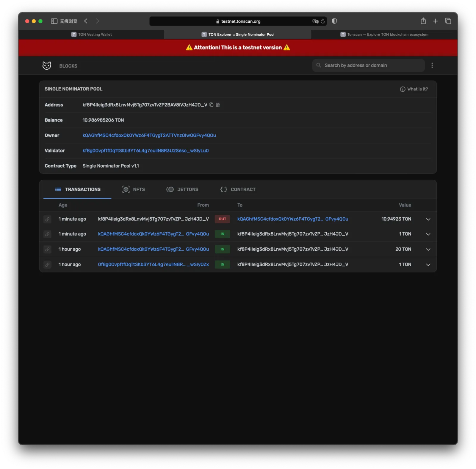This screenshot has width=476, height=469.
Task: Expand the 10.94923 TON transaction row
Action: pyautogui.click(x=428, y=219)
